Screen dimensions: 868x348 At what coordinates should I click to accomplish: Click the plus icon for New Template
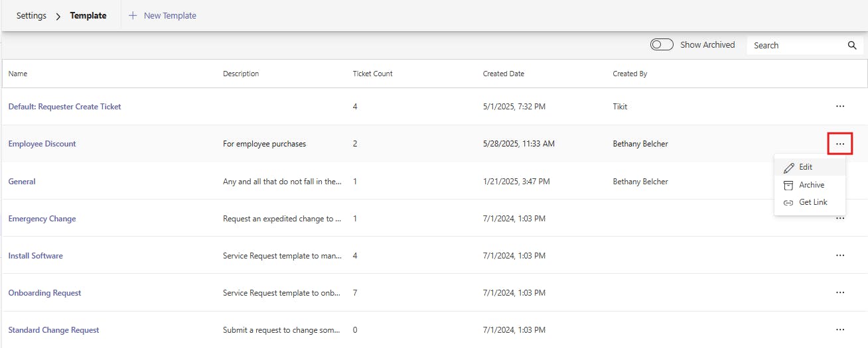(133, 16)
